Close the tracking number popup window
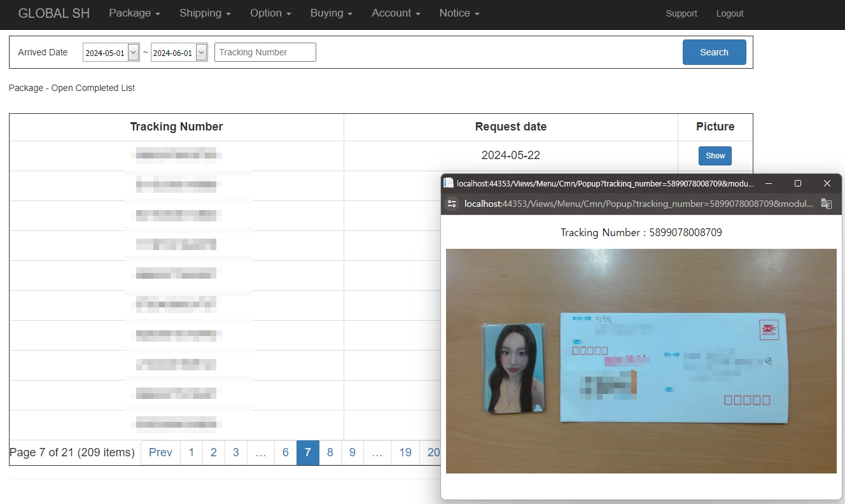845x504 pixels. click(x=827, y=183)
